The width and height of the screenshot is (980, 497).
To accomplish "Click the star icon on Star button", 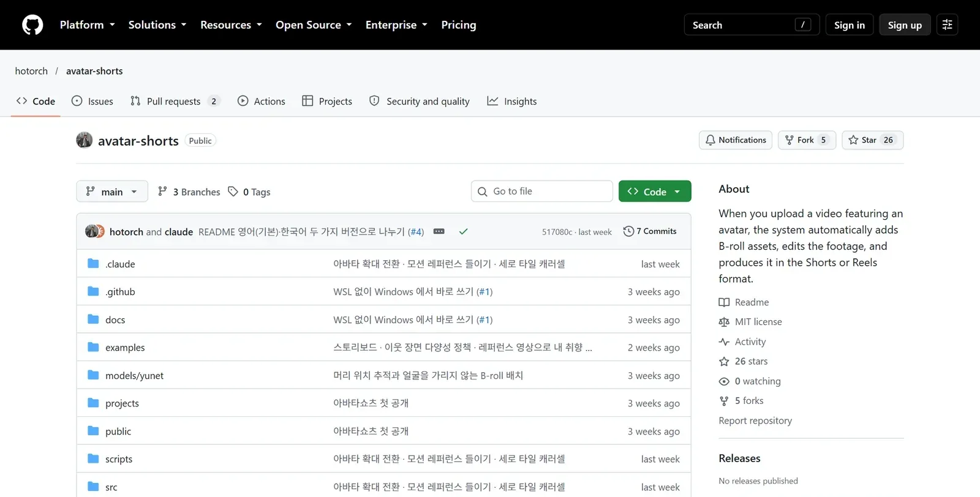I will tap(853, 140).
